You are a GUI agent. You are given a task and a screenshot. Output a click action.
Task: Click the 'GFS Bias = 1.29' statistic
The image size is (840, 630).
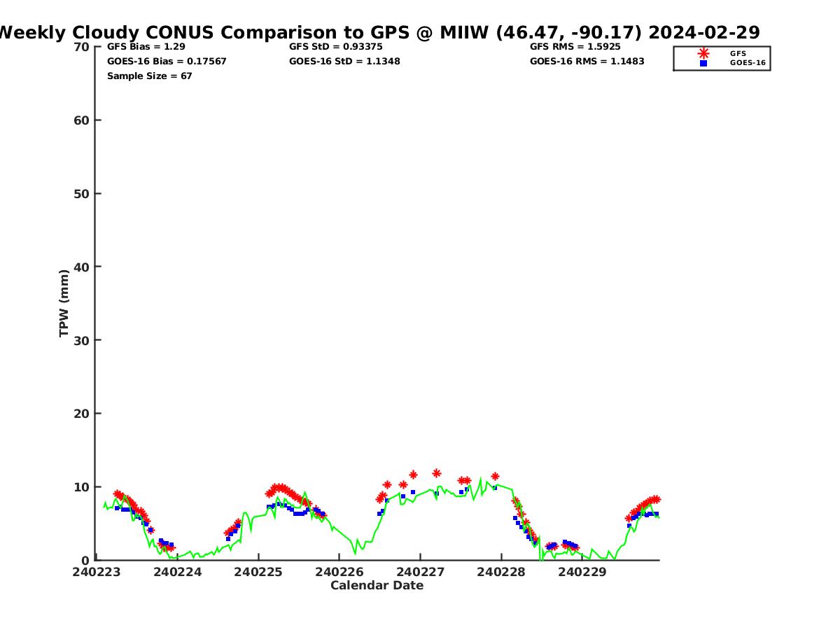click(146, 47)
